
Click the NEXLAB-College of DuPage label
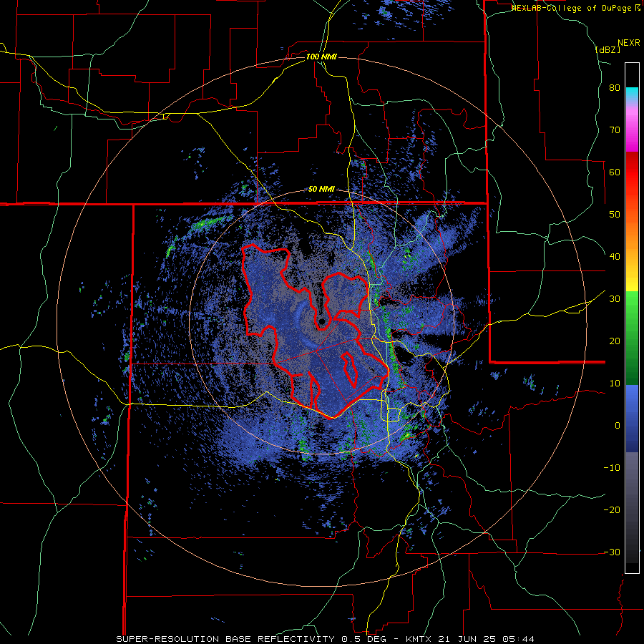click(571, 8)
